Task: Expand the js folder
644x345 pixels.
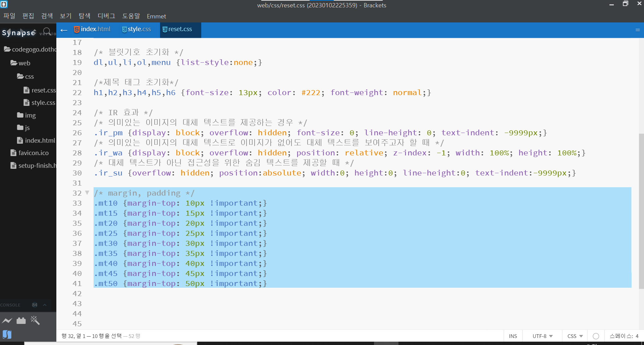Action: (23, 128)
